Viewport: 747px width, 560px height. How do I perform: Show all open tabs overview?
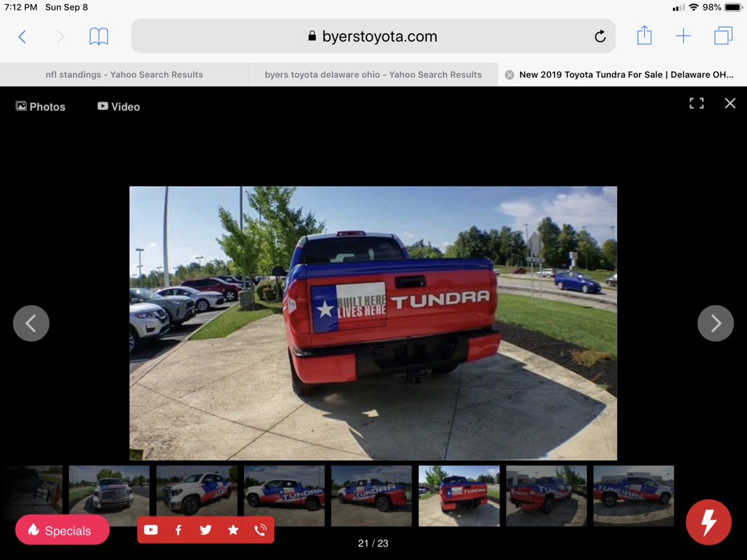pos(723,36)
